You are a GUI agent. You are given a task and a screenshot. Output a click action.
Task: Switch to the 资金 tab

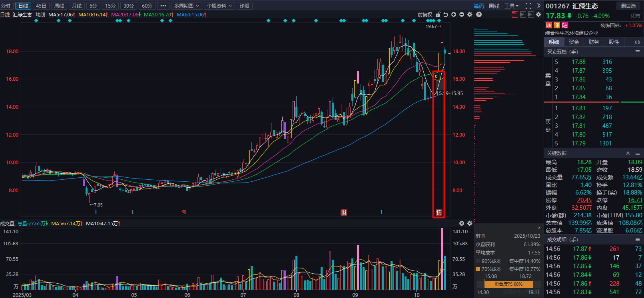coord(574,42)
